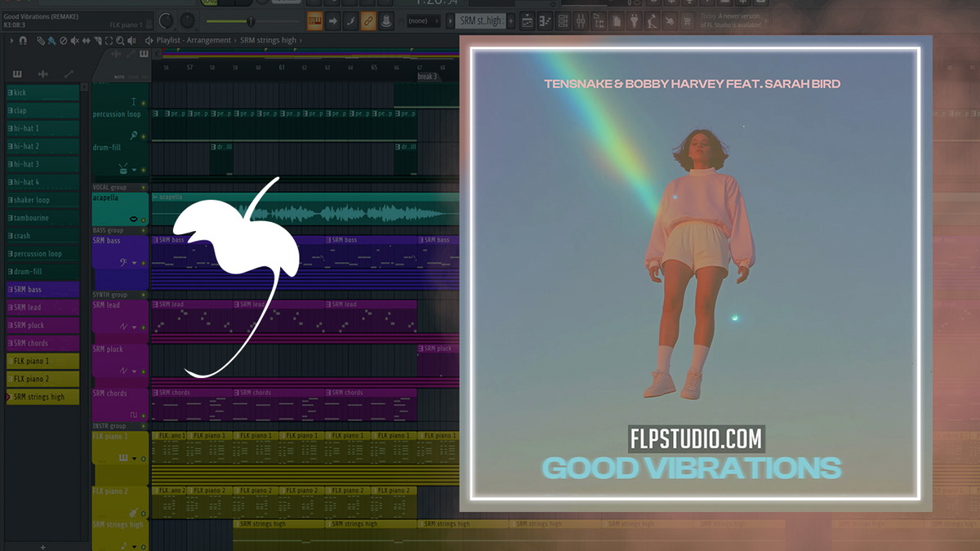Select the Zoom tool in the Playlist toolbar
The width and height of the screenshot is (980, 551).
click(x=120, y=41)
